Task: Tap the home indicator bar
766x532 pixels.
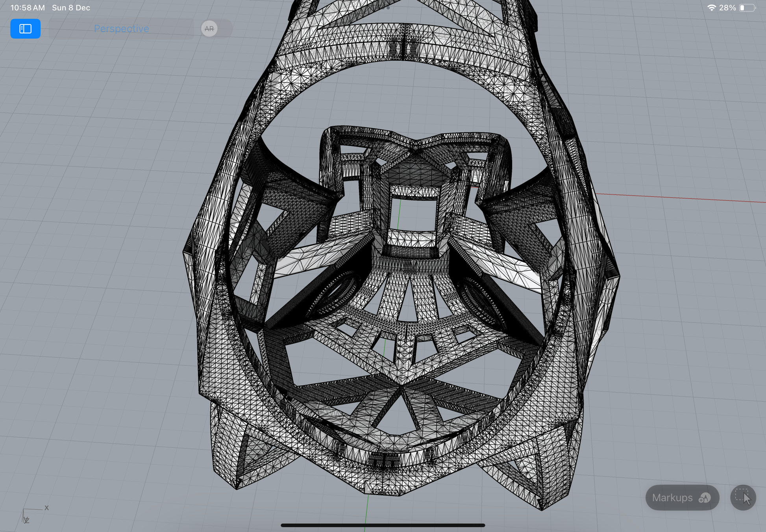Action: (383, 525)
